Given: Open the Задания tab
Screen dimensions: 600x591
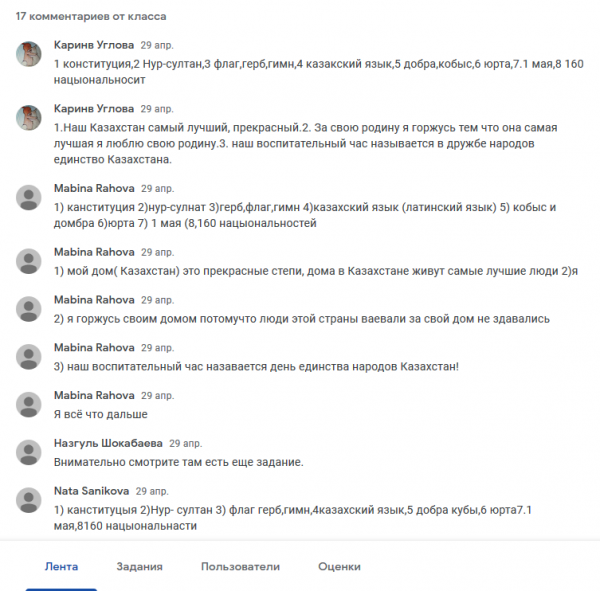Looking at the screenshot, I should (139, 566).
